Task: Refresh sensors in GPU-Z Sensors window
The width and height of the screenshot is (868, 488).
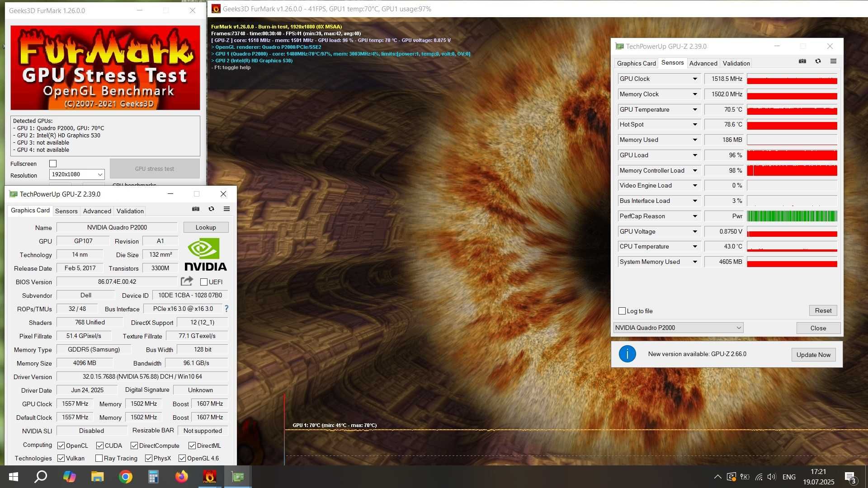Action: point(818,61)
